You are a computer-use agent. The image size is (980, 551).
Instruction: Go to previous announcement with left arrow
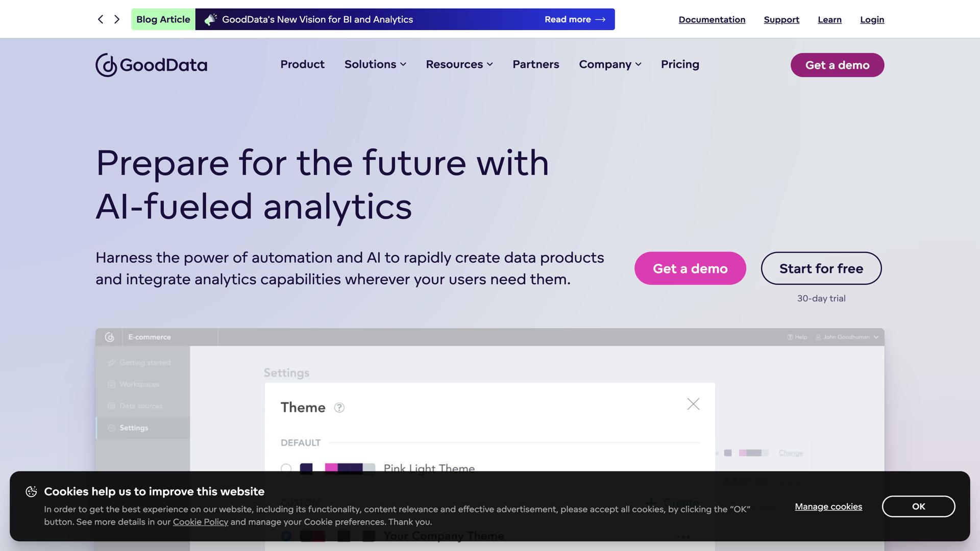(101, 19)
